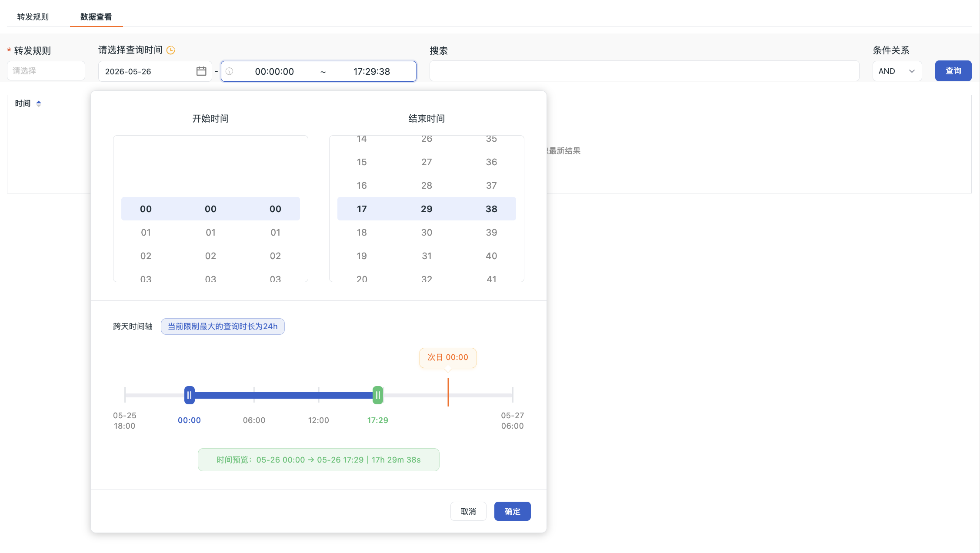Click the blue selected range bar on timeline
This screenshot has height=553, width=980.
pyautogui.click(x=283, y=395)
